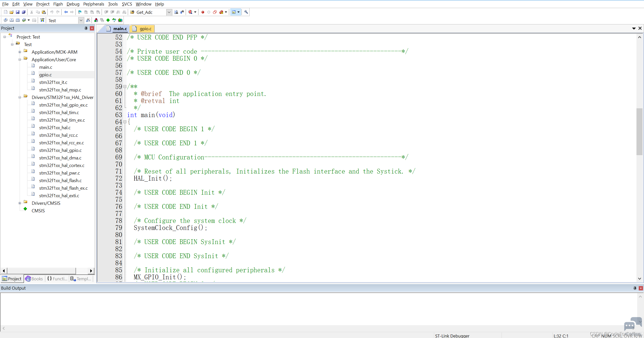Unindent selected lines icon
The width and height of the screenshot is (644, 338).
pos(112,12)
